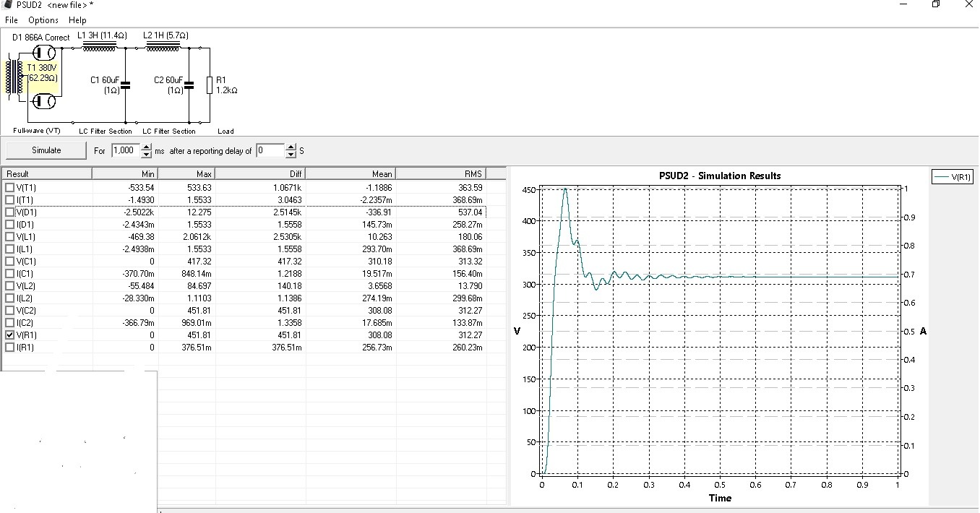The height and width of the screenshot is (513, 980).
Task: Enable the V(L1) trace checkbox
Action: click(9, 236)
